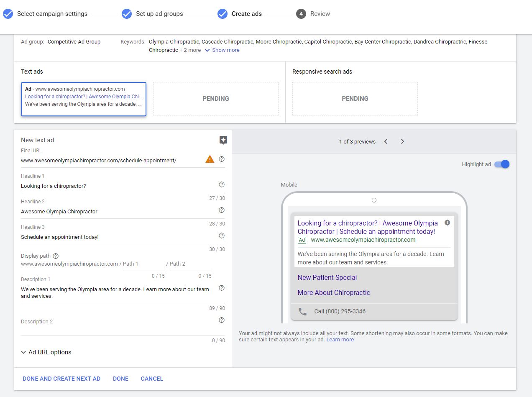Go to the Set up ad groups step
Viewport: 532px width, 397px height.
153,14
